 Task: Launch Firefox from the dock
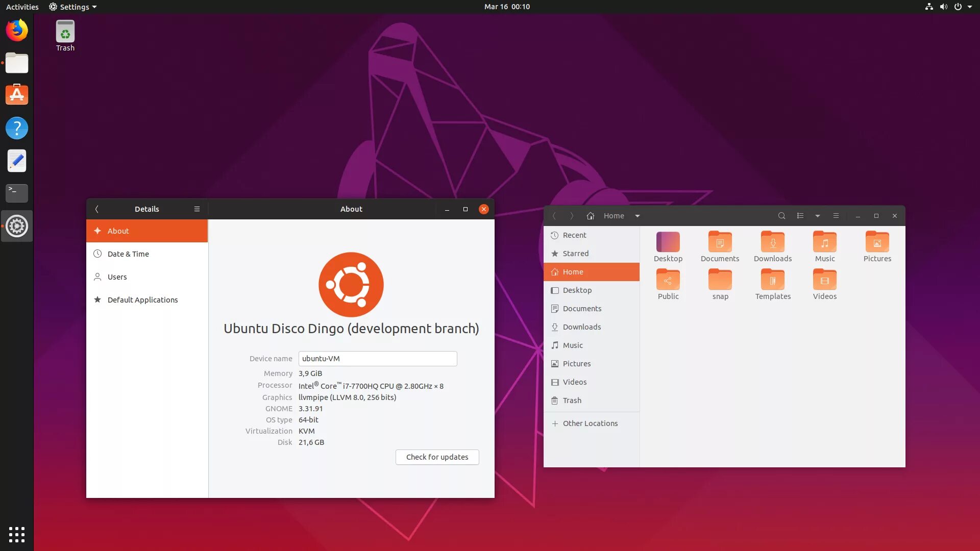tap(17, 30)
